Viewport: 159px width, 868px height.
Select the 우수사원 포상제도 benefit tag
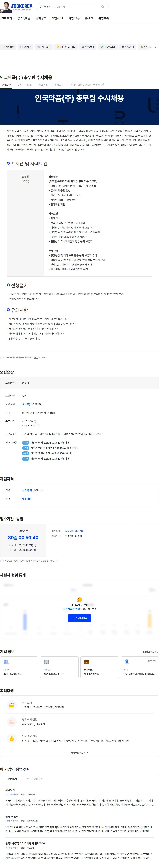[66, 47]
